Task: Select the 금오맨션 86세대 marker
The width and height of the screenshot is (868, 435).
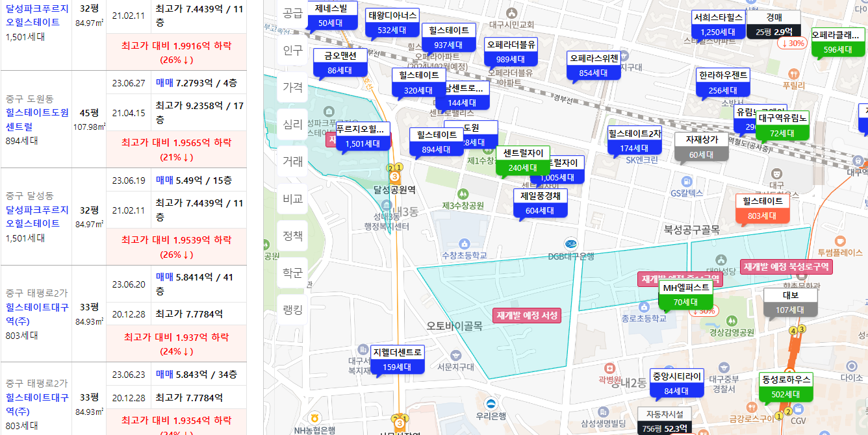Action: tap(340, 63)
